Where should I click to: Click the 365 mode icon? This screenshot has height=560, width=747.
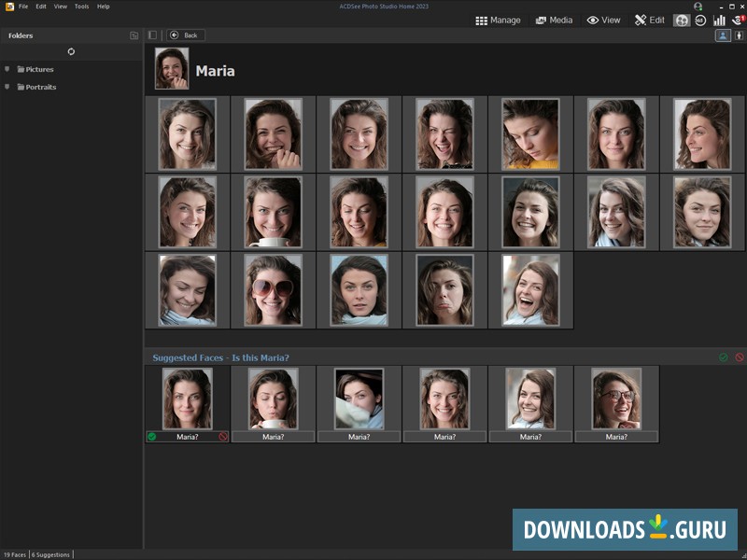pos(700,20)
